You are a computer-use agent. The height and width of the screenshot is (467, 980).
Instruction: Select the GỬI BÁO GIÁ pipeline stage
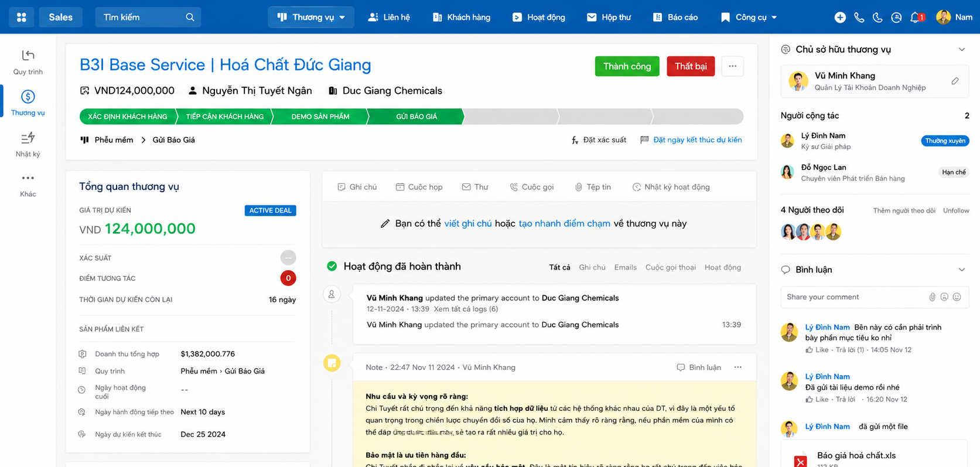pyautogui.click(x=416, y=117)
